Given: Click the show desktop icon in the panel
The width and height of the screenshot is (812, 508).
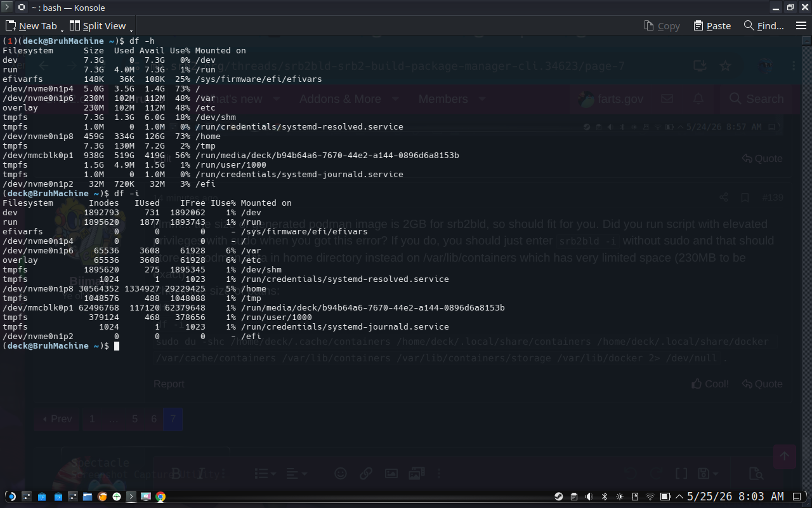Looking at the screenshot, I should (x=797, y=497).
